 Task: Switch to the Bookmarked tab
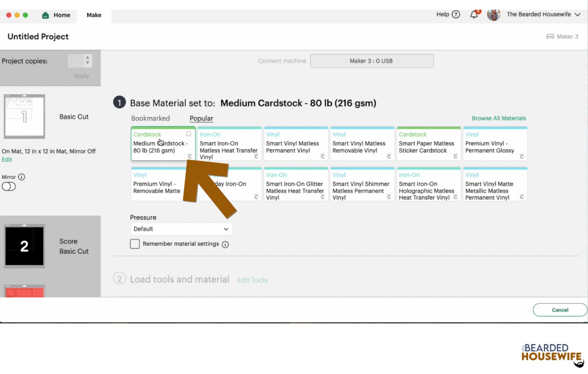[x=150, y=118]
